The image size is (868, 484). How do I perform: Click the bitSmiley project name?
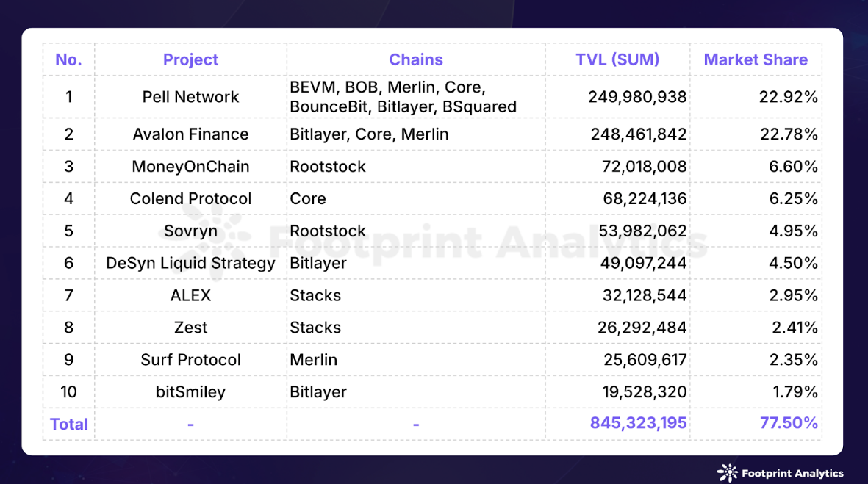tap(190, 392)
